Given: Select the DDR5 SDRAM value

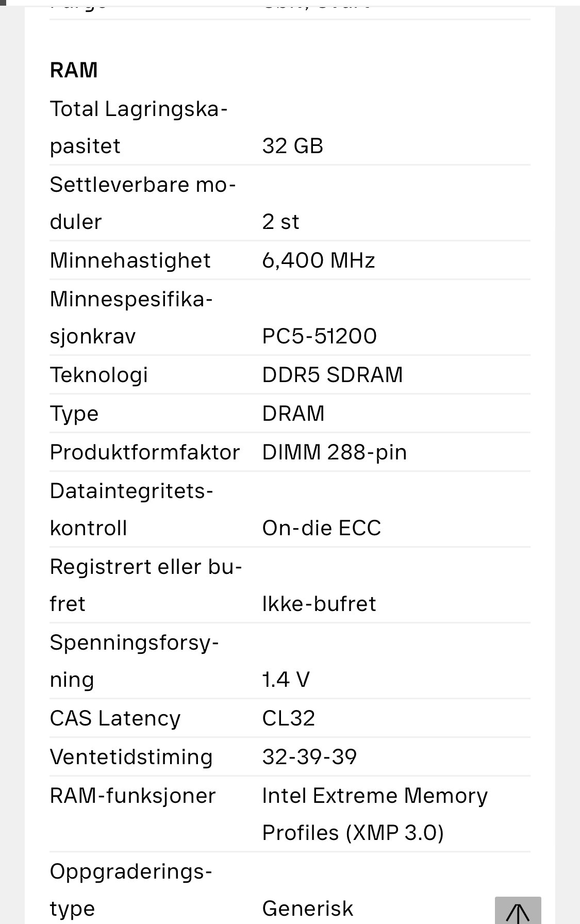Looking at the screenshot, I should coord(333,375).
